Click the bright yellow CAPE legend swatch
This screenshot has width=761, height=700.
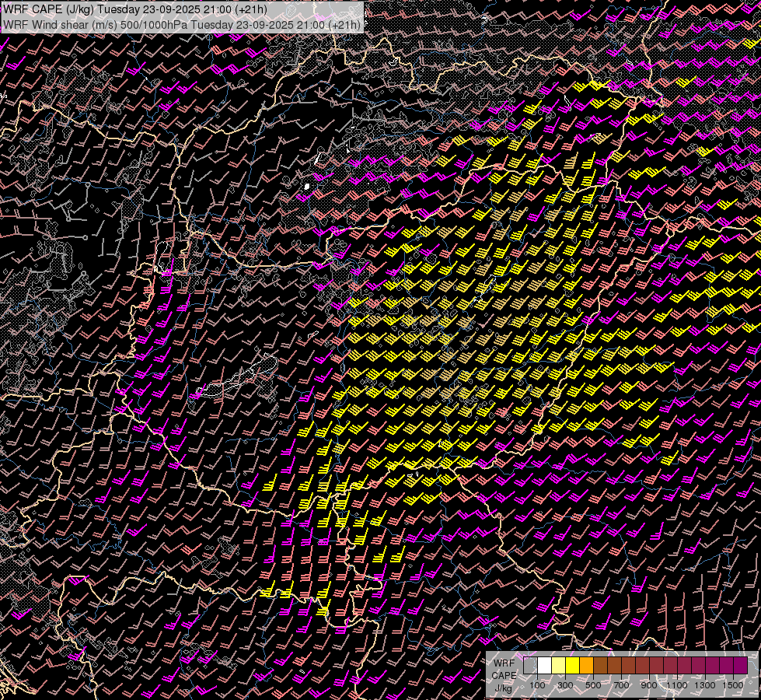click(573, 666)
